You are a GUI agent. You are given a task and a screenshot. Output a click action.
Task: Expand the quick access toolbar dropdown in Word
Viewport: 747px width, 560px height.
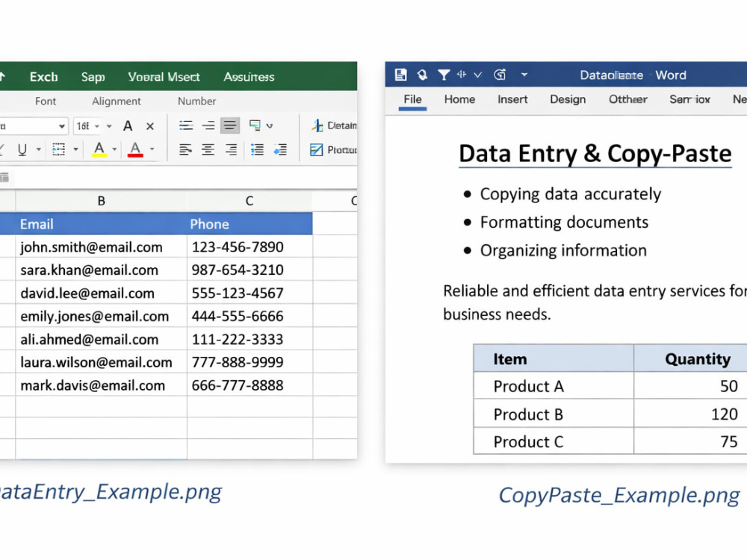tap(524, 75)
